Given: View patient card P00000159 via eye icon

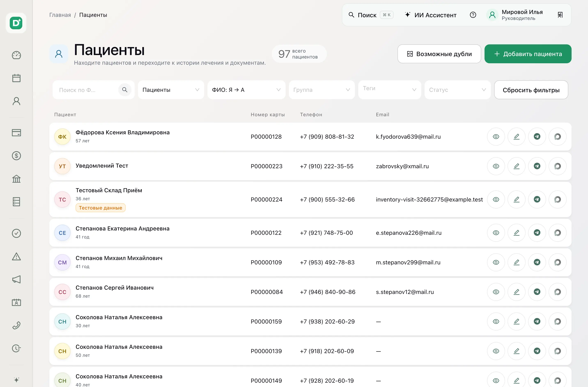Looking at the screenshot, I should (496, 321).
